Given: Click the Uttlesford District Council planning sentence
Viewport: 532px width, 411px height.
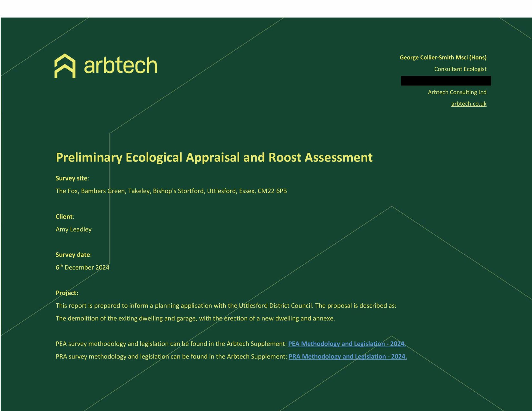Looking at the screenshot, I should (226, 306).
